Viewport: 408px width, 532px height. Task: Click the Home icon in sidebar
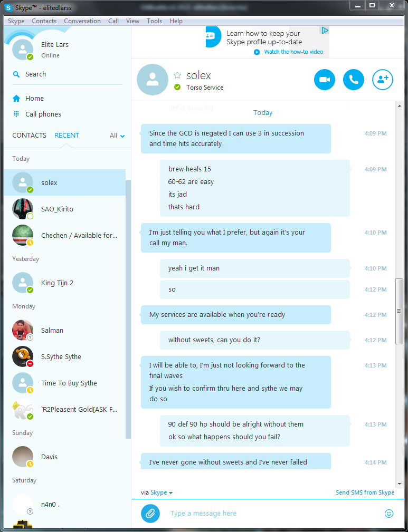tap(16, 99)
